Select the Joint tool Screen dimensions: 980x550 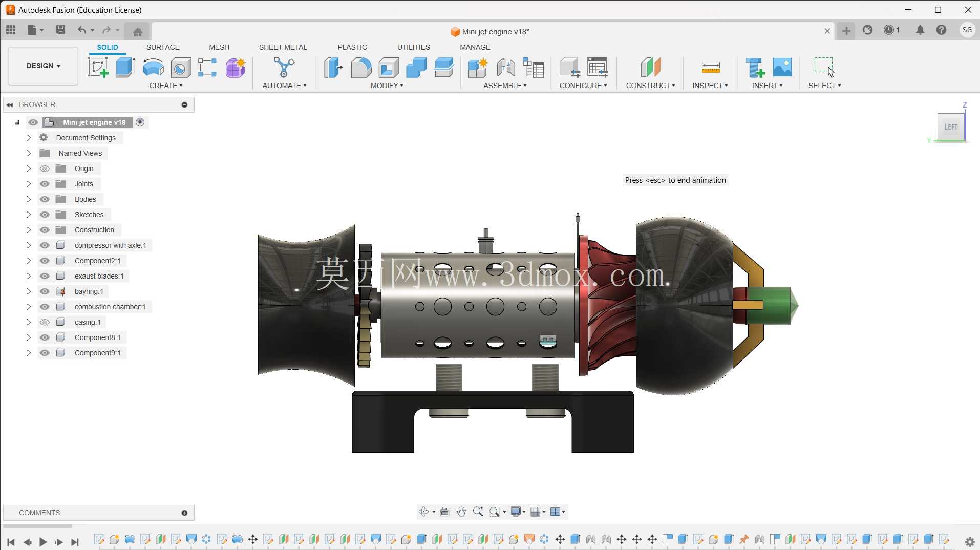pyautogui.click(x=506, y=67)
